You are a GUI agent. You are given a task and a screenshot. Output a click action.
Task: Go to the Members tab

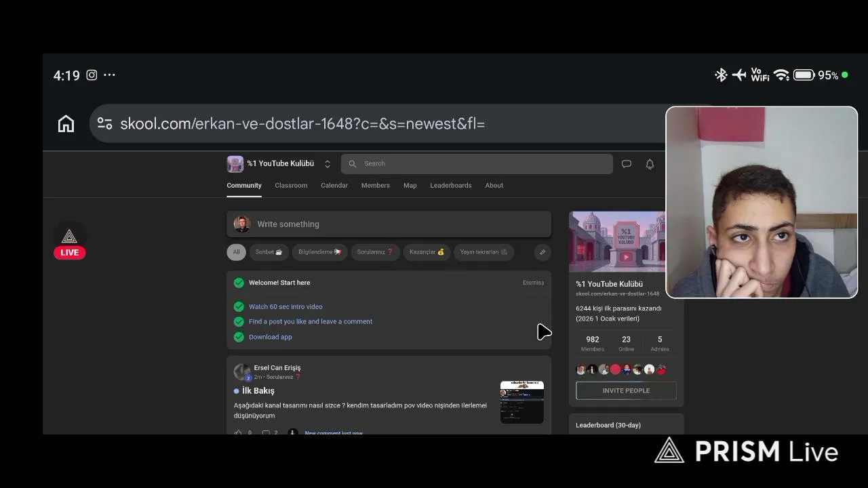coord(376,186)
